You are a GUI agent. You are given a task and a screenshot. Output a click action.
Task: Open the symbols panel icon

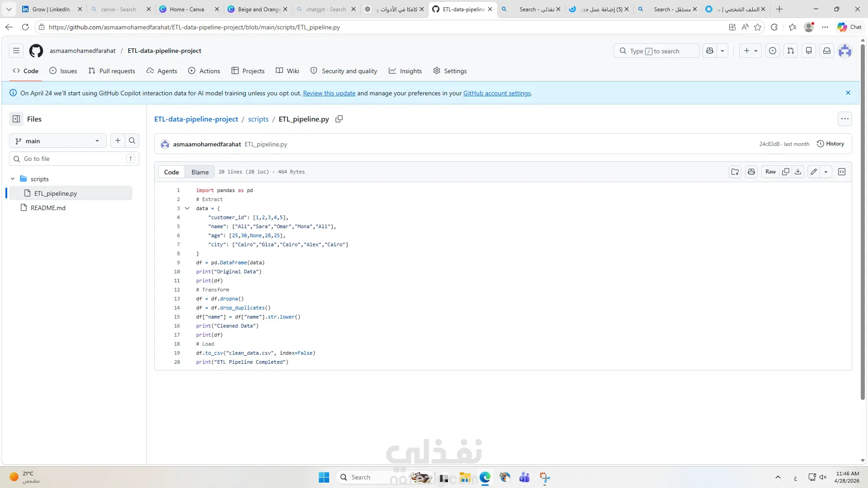tap(842, 172)
